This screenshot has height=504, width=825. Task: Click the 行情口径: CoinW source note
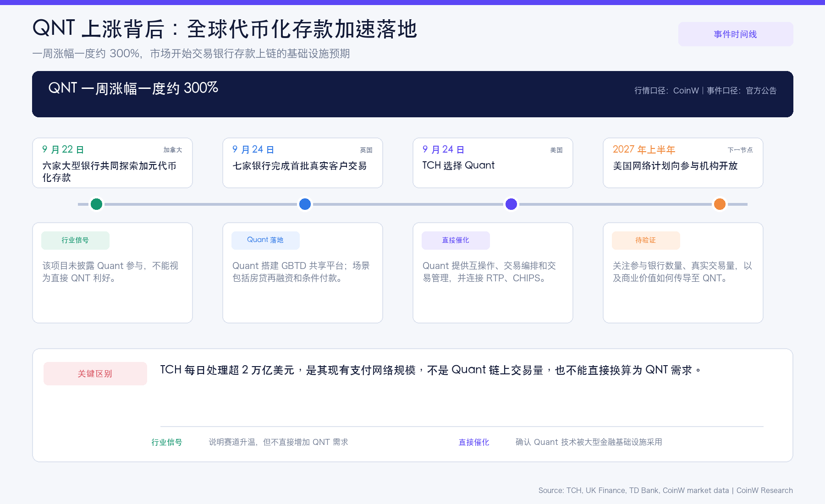point(705,91)
